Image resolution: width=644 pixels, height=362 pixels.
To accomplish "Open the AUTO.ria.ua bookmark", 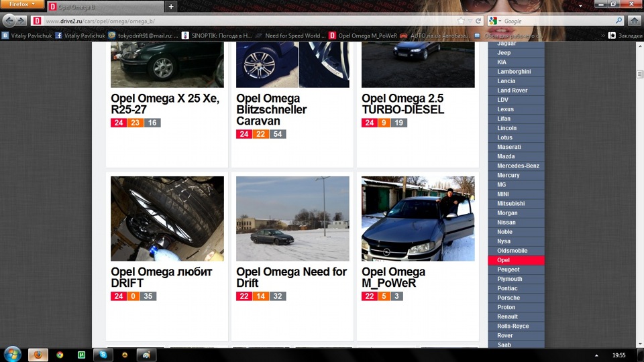I will tap(435, 36).
